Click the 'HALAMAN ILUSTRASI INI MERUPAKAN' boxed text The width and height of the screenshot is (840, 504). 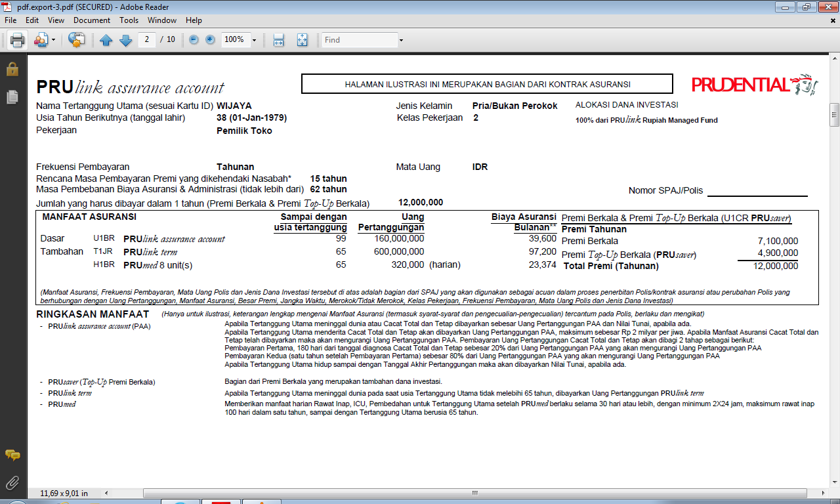click(x=487, y=84)
